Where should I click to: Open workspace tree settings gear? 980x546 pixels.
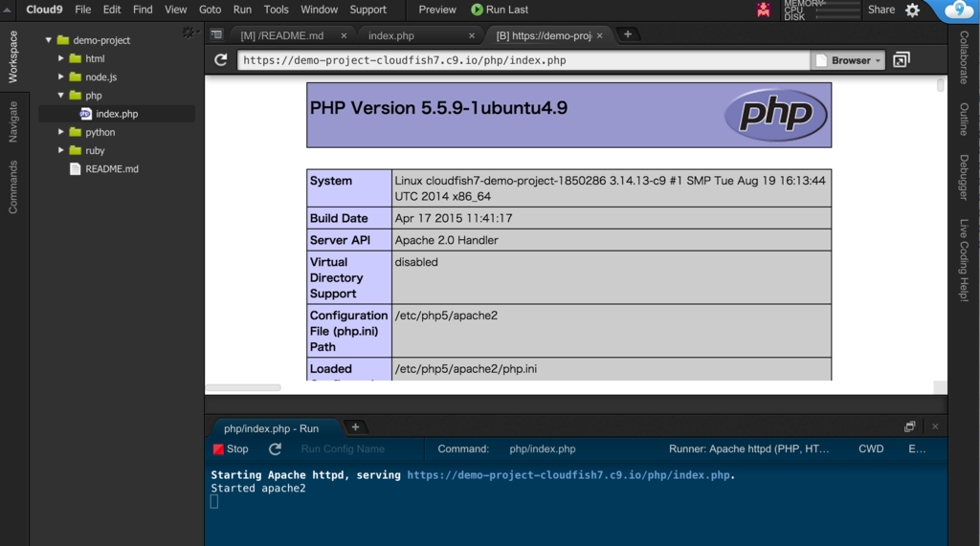189,32
